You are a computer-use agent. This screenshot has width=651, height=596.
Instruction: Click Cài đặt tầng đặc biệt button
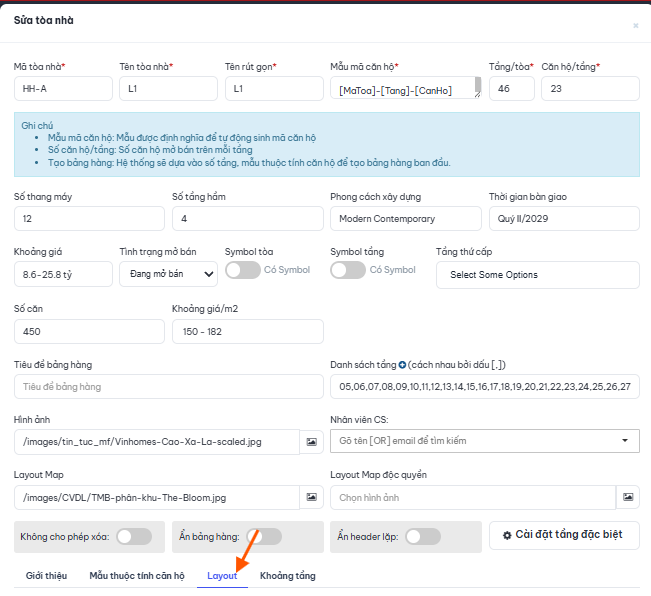564,535
